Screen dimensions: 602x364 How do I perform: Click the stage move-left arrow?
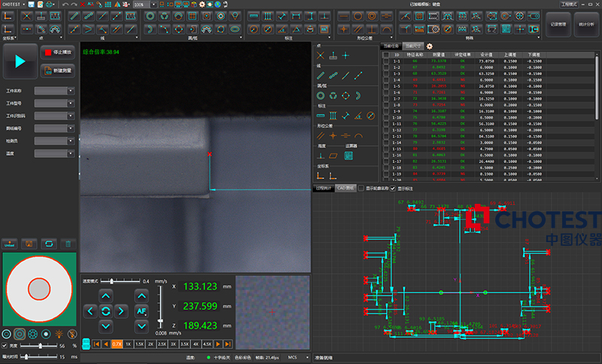click(90, 311)
